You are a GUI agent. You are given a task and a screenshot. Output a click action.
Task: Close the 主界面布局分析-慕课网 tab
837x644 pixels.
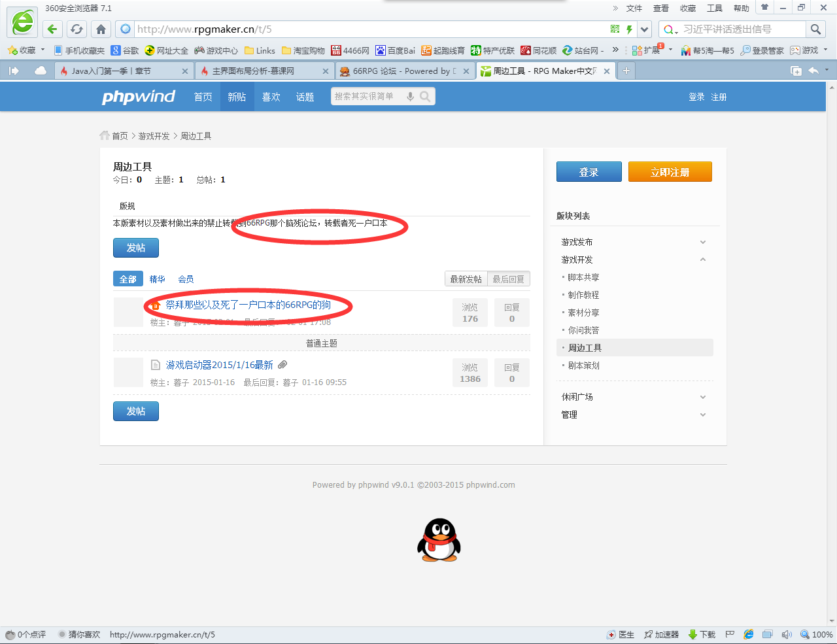(326, 71)
